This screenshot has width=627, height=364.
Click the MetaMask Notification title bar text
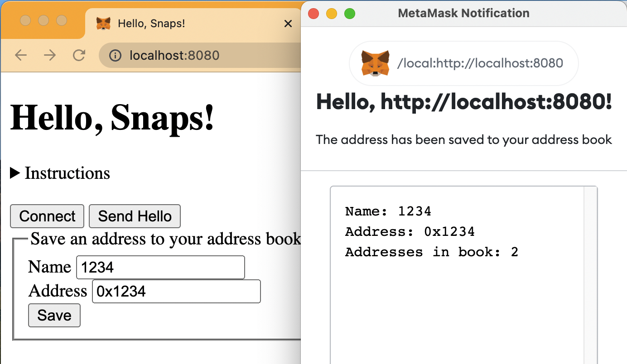(x=464, y=13)
